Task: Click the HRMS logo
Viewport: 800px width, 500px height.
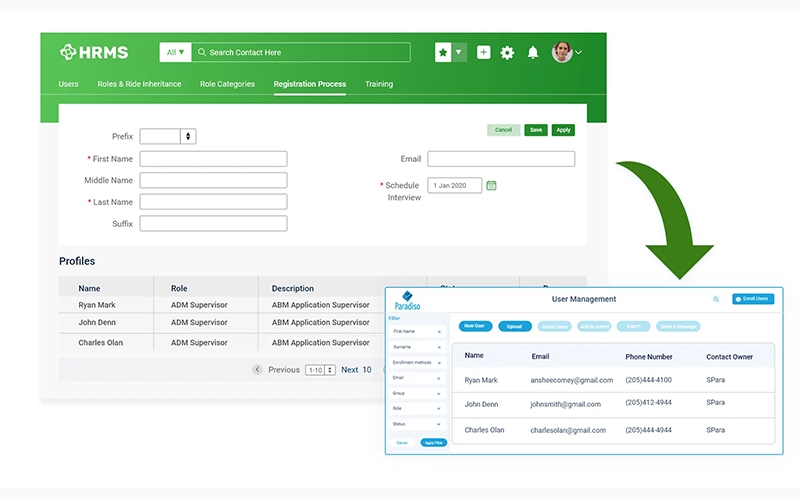Action: (x=94, y=52)
